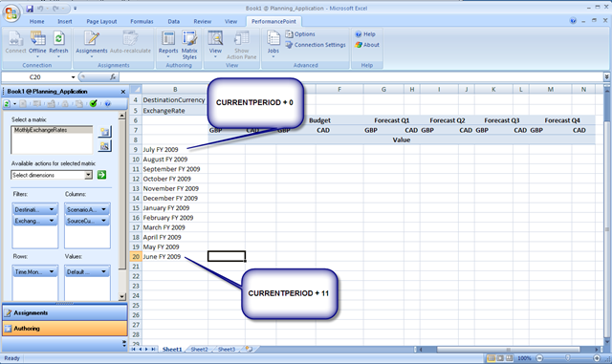612x364 pixels.
Task: Click the Select All corner button
Action: [x=136, y=90]
